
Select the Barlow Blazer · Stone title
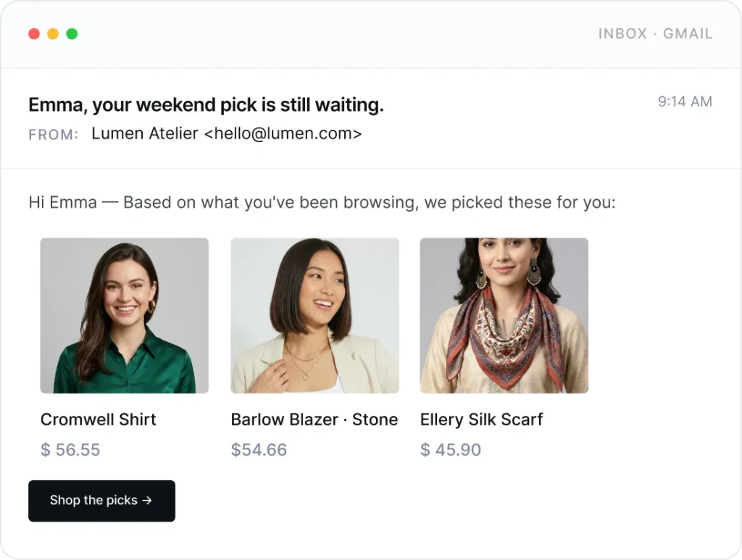tap(314, 419)
